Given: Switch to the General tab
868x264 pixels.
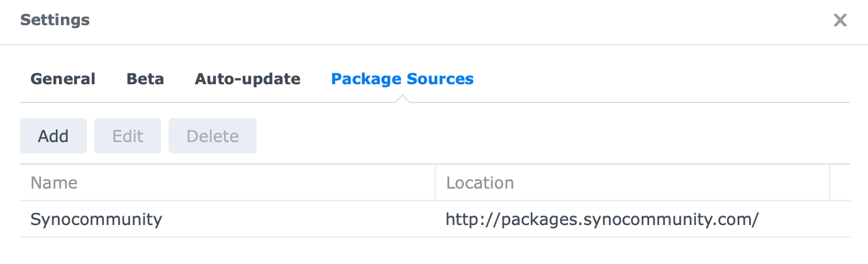Looking at the screenshot, I should (x=63, y=79).
